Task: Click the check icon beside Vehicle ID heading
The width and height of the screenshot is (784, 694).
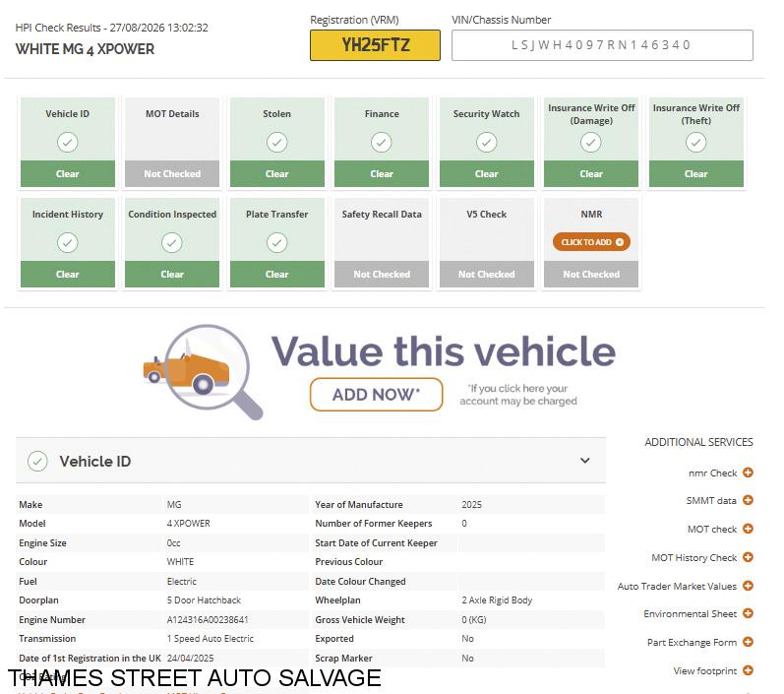Action: [x=37, y=462]
